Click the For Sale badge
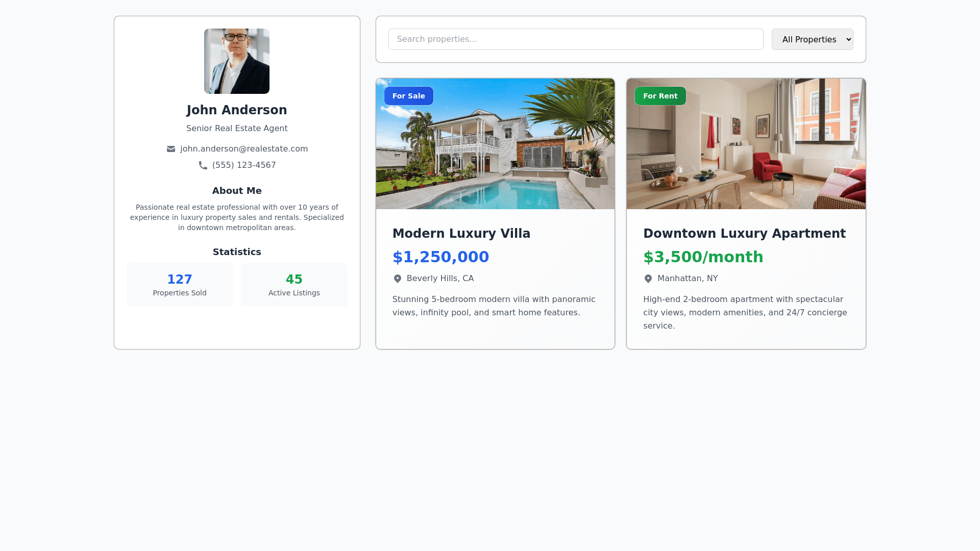Screen dimensions: 980x551 pyautogui.click(x=409, y=96)
